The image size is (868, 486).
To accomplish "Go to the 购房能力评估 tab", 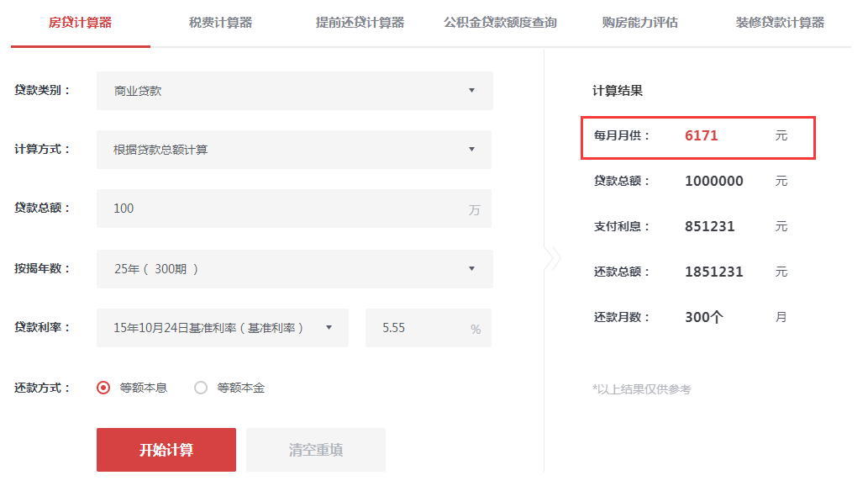I will pyautogui.click(x=639, y=23).
